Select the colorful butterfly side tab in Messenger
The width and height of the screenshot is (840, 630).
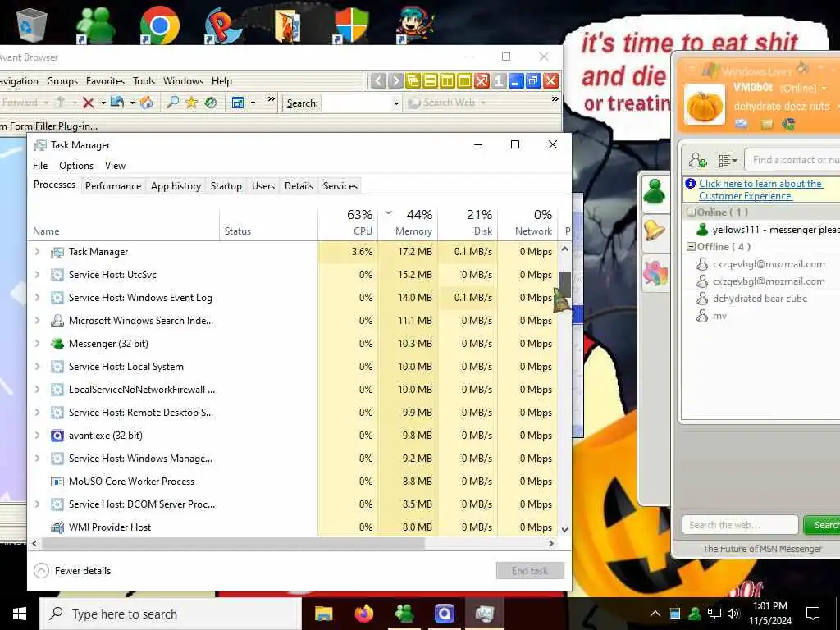pos(655,272)
